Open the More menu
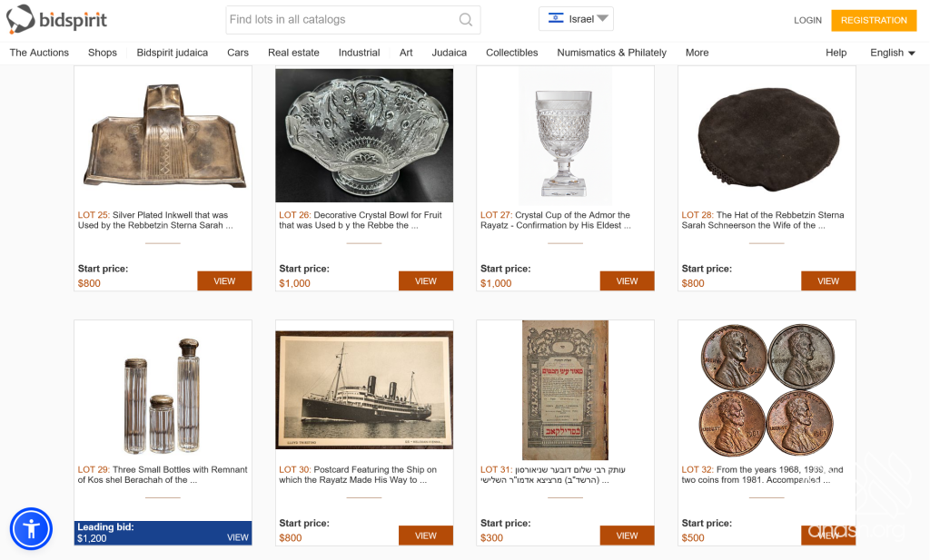930x560 pixels. tap(697, 53)
